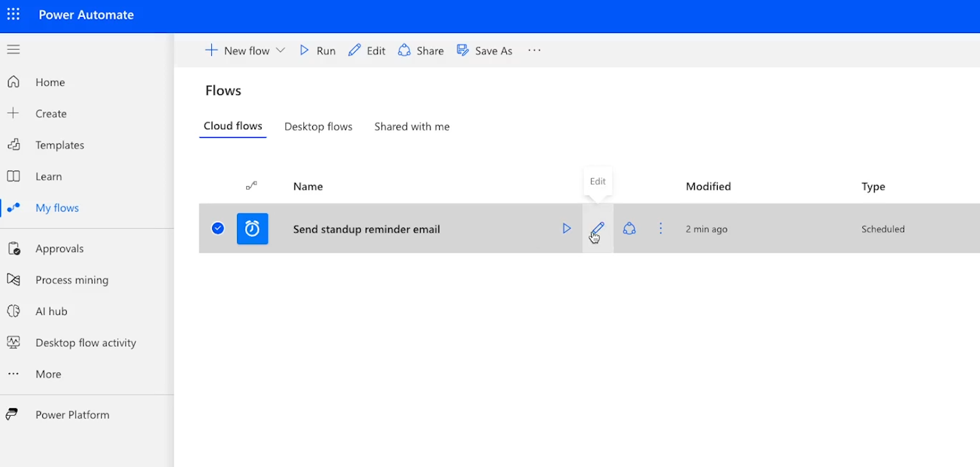Edit the flow via row pencil icon
The width and height of the screenshot is (980, 467).
pyautogui.click(x=598, y=228)
